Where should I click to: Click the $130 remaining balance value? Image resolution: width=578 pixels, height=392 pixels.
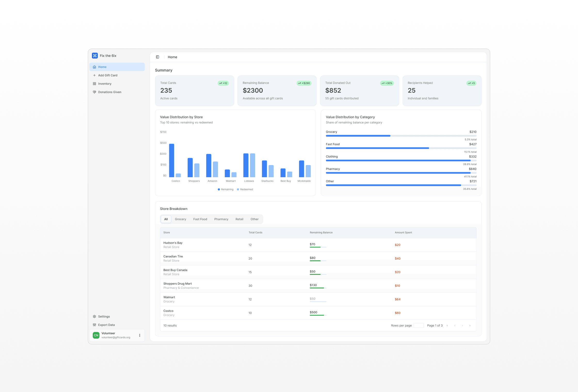click(313, 285)
